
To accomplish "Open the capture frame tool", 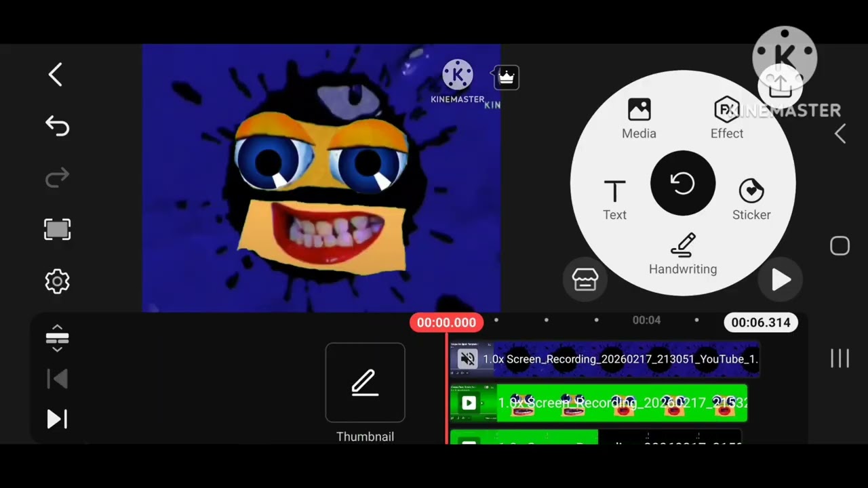I will tap(57, 230).
